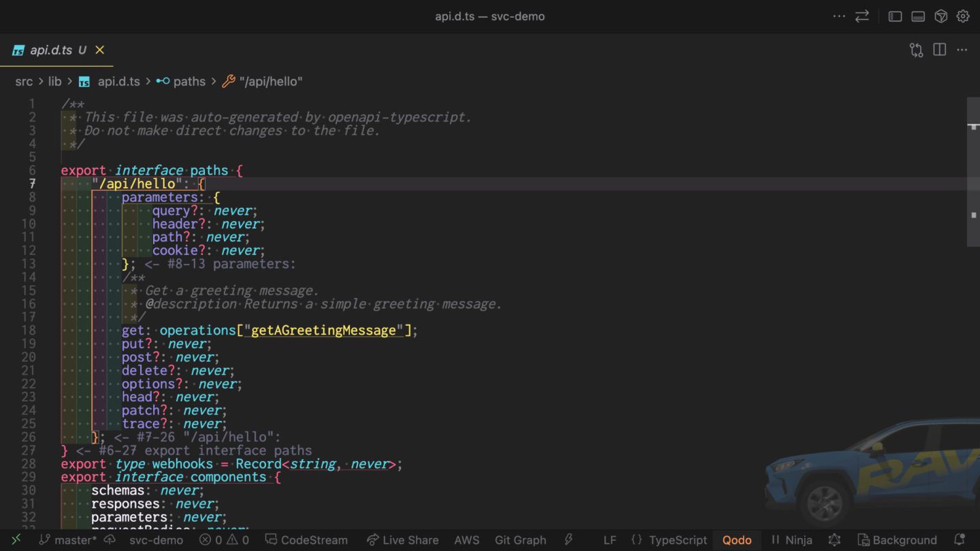Open the remote window indicator in status bar
This screenshot has width=980, height=551.
click(16, 539)
